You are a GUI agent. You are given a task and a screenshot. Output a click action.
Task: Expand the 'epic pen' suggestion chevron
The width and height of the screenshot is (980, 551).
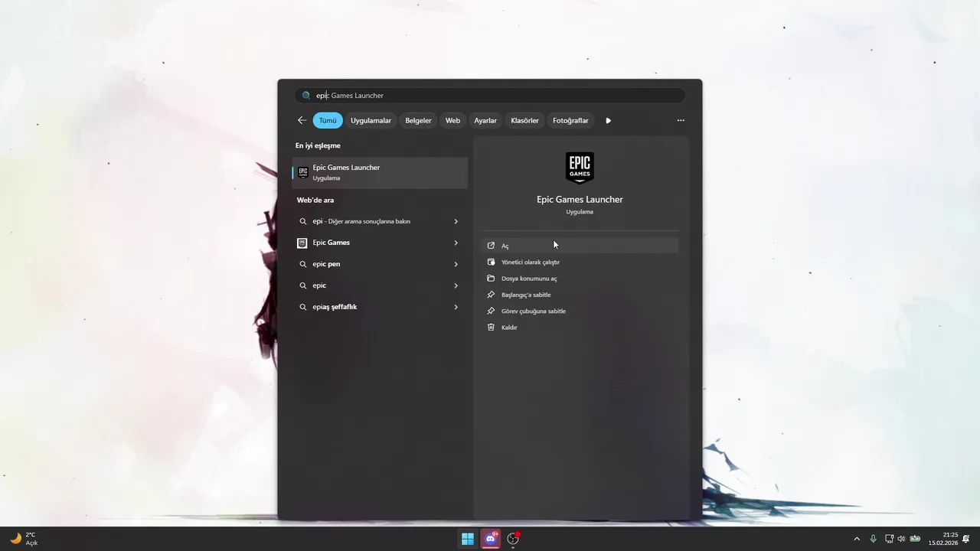(456, 264)
